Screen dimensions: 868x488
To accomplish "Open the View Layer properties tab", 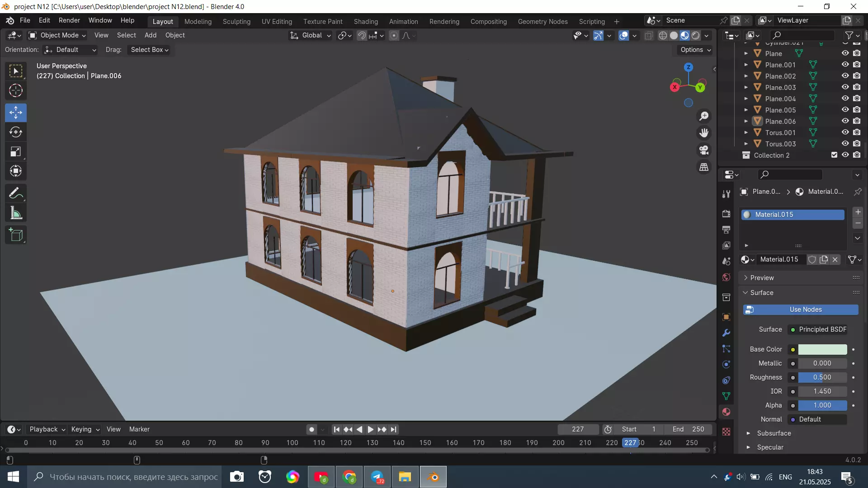I will (x=726, y=245).
